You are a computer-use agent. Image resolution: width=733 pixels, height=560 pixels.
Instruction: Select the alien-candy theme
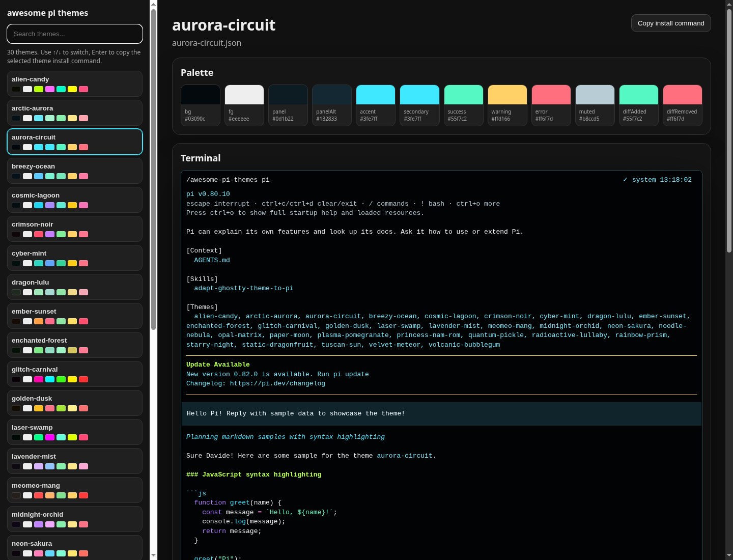tap(75, 83)
